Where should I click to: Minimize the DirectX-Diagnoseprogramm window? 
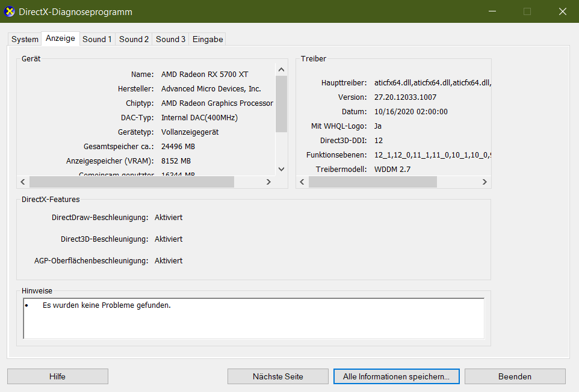(492, 11)
